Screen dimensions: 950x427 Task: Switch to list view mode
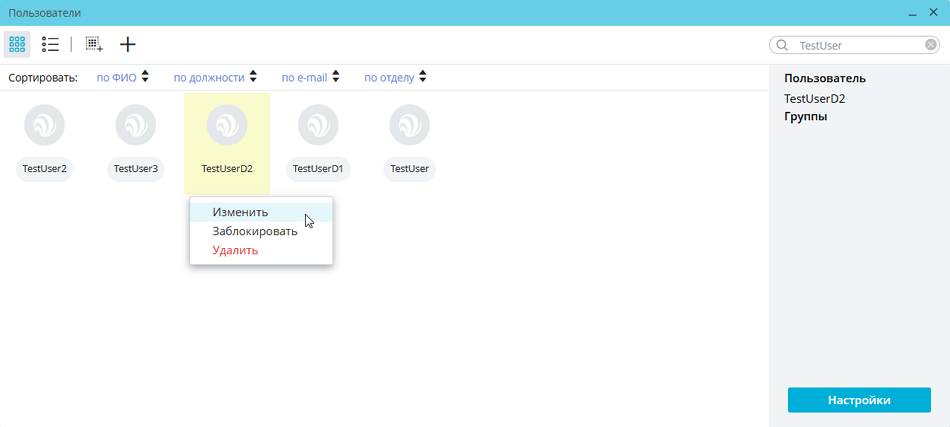click(x=50, y=45)
